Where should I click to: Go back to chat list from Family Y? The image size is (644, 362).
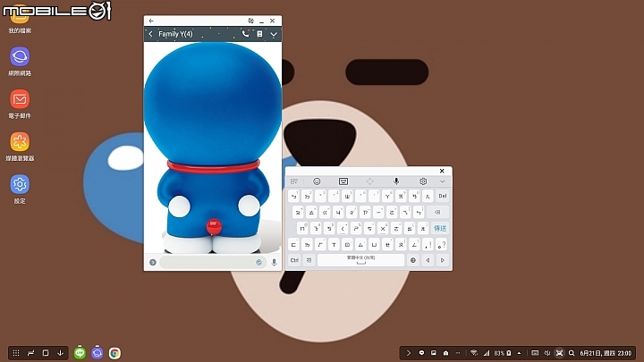click(151, 34)
